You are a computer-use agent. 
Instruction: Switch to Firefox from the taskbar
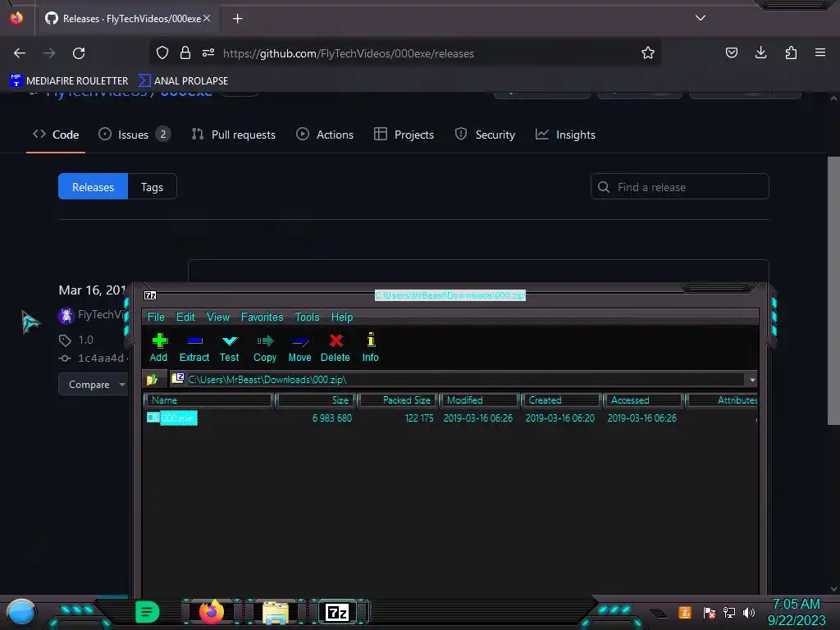[x=211, y=612]
